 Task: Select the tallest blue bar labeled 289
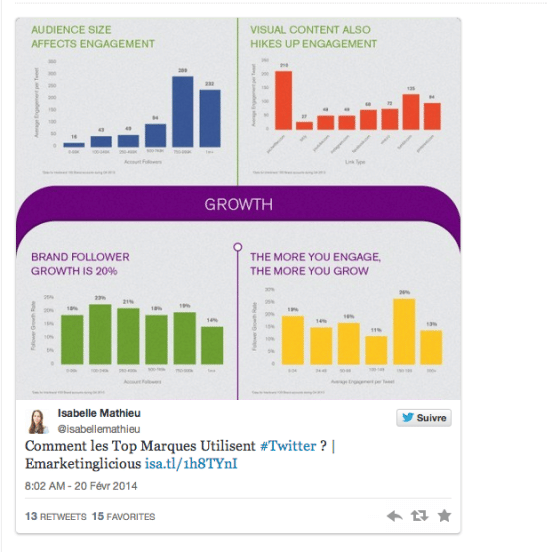tap(183, 111)
